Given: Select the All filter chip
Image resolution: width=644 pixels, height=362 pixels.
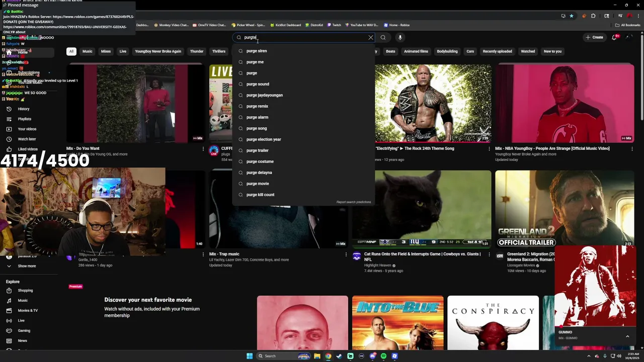Looking at the screenshot, I should click(x=71, y=51).
